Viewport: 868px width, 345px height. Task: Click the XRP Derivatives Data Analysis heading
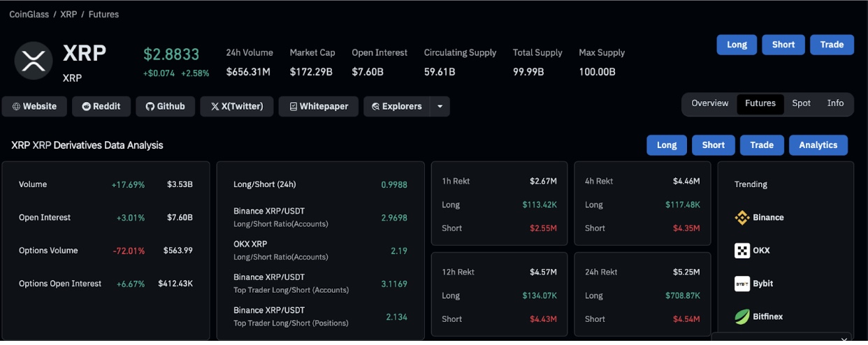(87, 145)
